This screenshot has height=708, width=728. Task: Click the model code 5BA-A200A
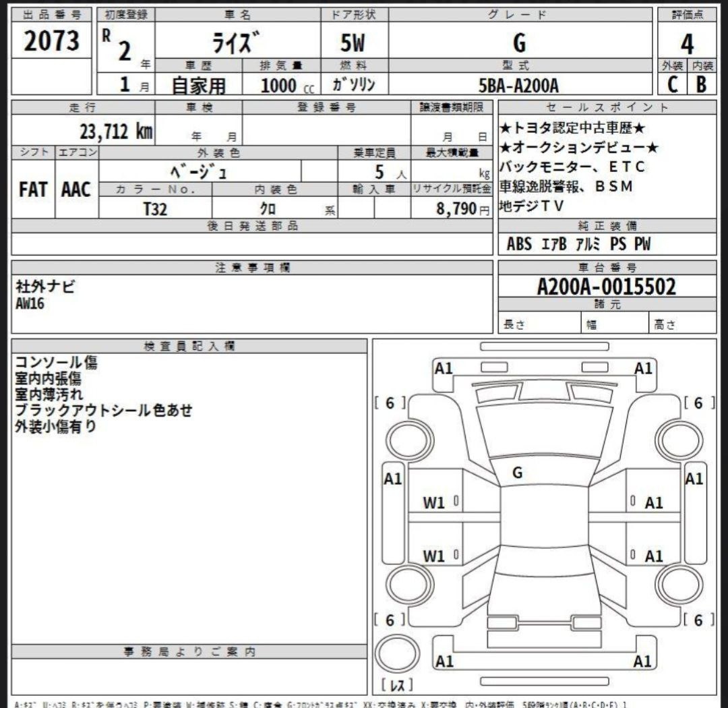(x=519, y=86)
